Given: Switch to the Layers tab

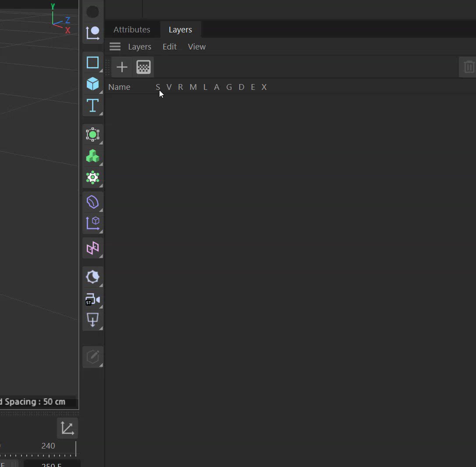Looking at the screenshot, I should tap(180, 29).
